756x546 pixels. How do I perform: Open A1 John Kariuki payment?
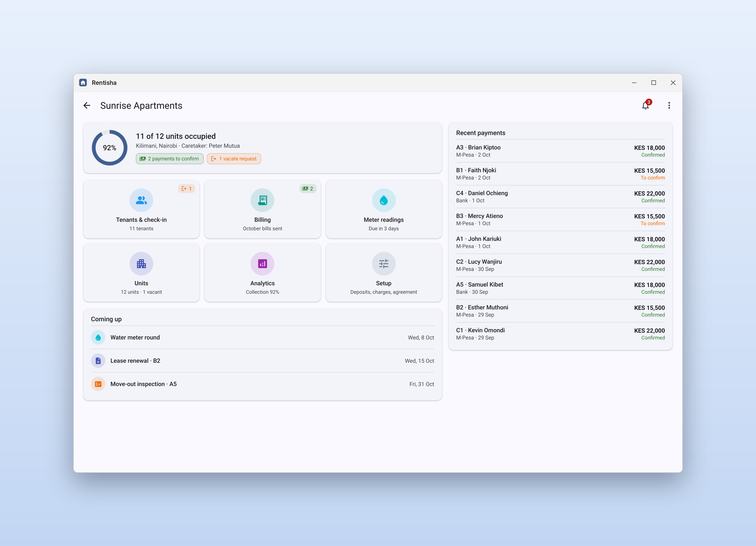coord(560,242)
